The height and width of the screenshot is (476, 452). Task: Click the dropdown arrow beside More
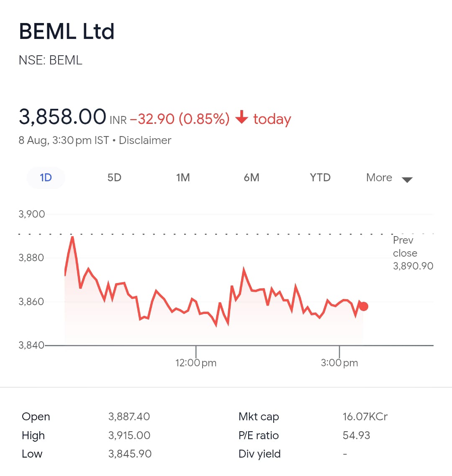[407, 180]
